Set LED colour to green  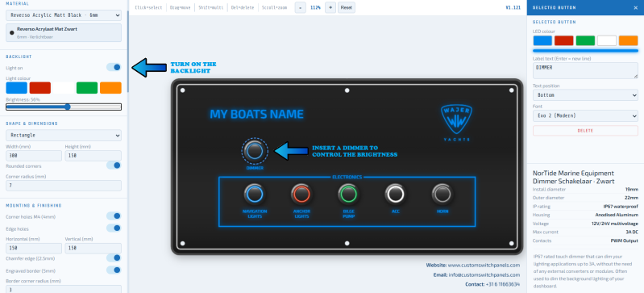(x=585, y=40)
